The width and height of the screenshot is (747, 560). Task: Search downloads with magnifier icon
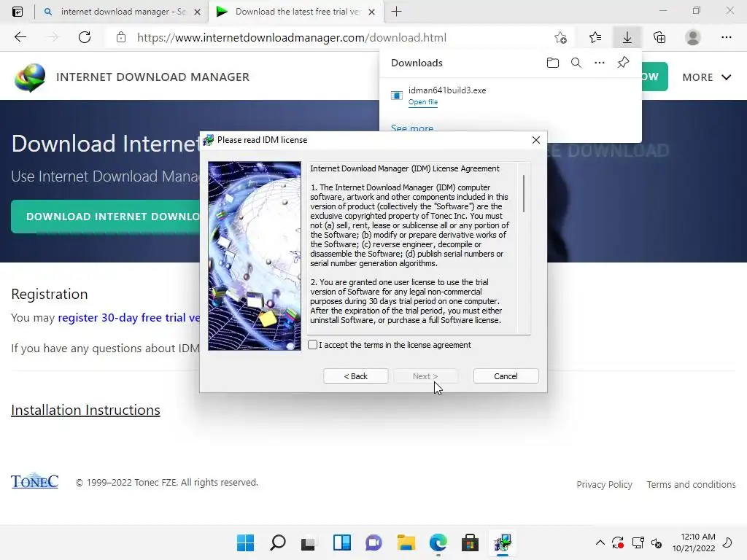pos(576,63)
